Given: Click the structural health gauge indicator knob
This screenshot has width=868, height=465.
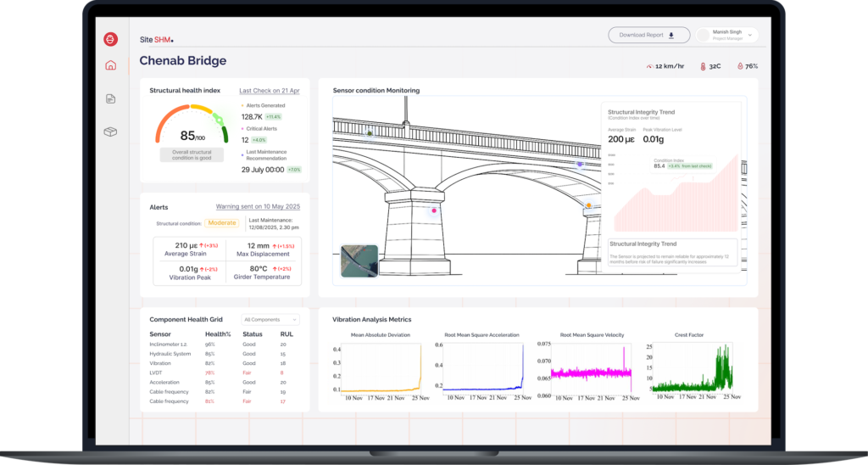Looking at the screenshot, I should (x=221, y=121).
